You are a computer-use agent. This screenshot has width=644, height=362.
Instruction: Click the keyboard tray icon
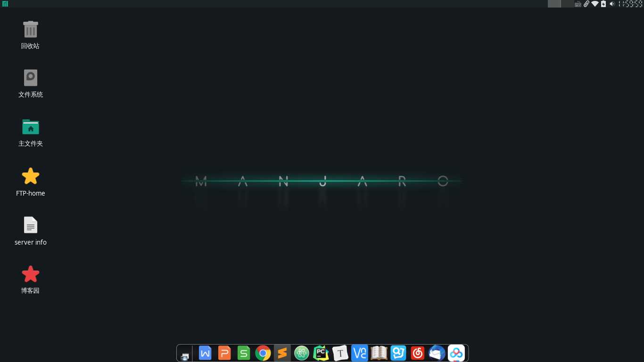point(578,4)
